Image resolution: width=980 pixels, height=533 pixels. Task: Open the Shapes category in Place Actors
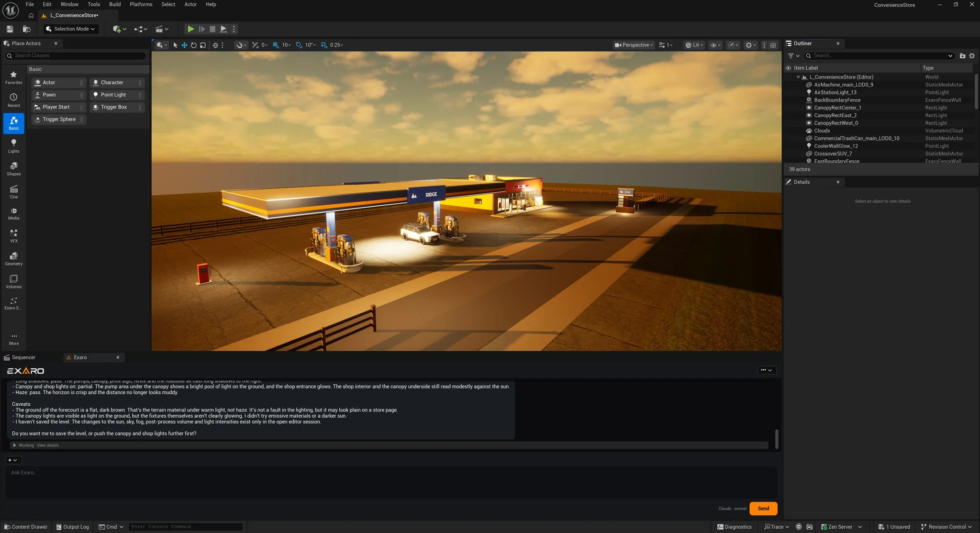coord(13,169)
